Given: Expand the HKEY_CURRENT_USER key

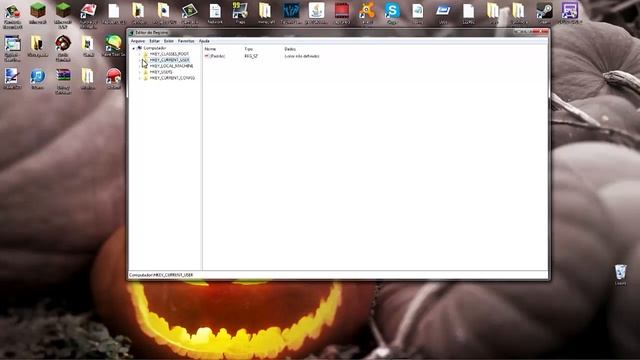Looking at the screenshot, I should point(140,60).
